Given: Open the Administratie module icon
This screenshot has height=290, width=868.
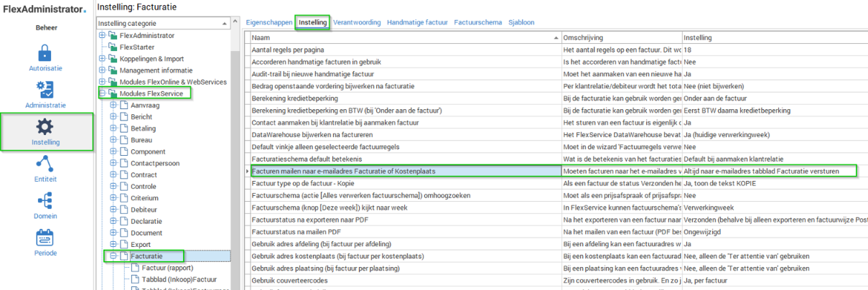Looking at the screenshot, I should click(45, 90).
